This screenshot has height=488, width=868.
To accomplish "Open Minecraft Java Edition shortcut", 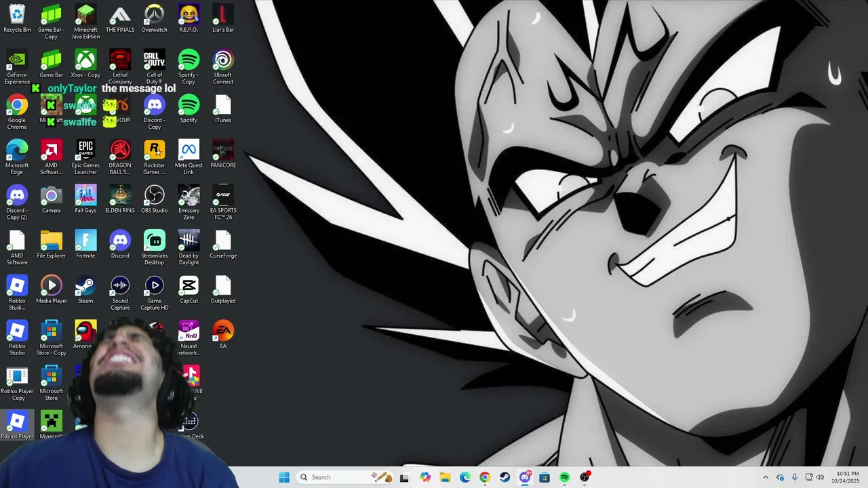I will pos(85,22).
